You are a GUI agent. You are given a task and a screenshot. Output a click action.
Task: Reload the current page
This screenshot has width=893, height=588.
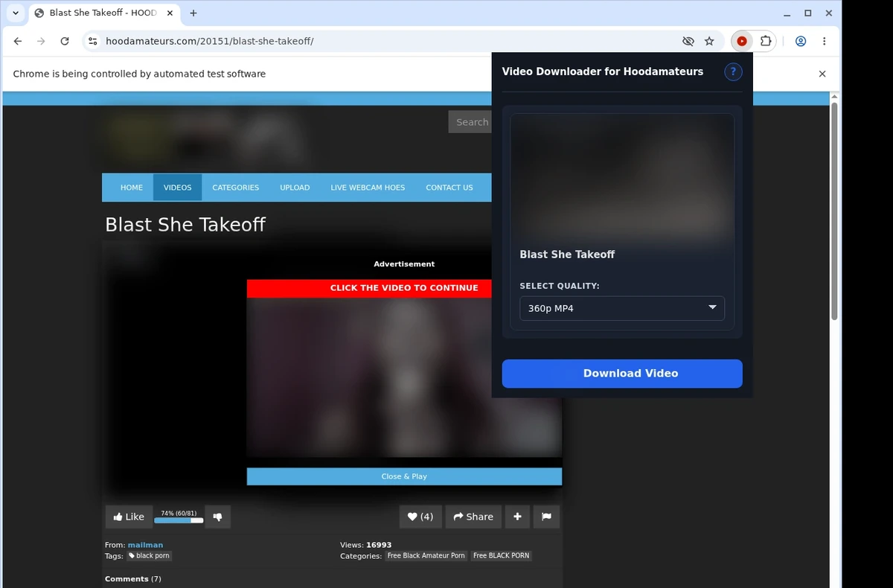pos(65,41)
